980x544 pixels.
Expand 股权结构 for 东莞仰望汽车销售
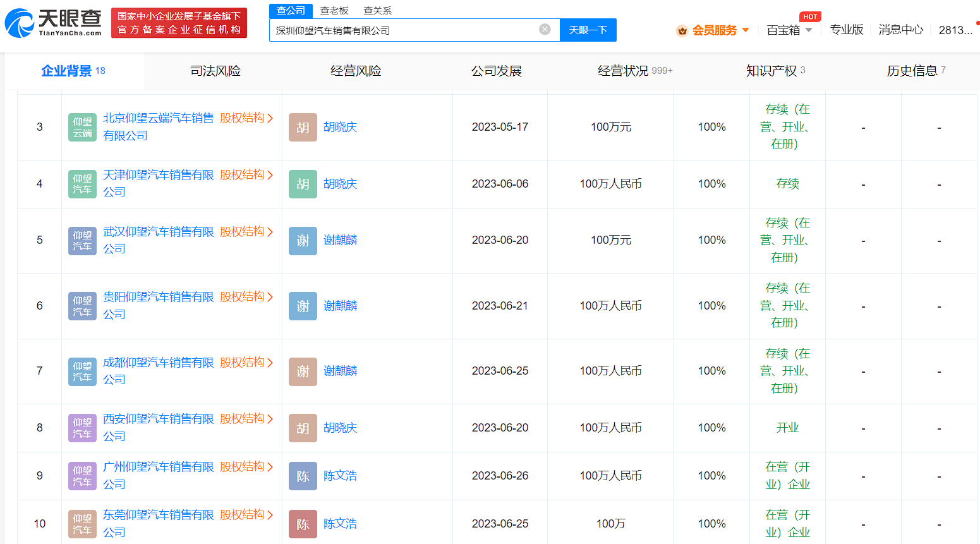click(246, 515)
